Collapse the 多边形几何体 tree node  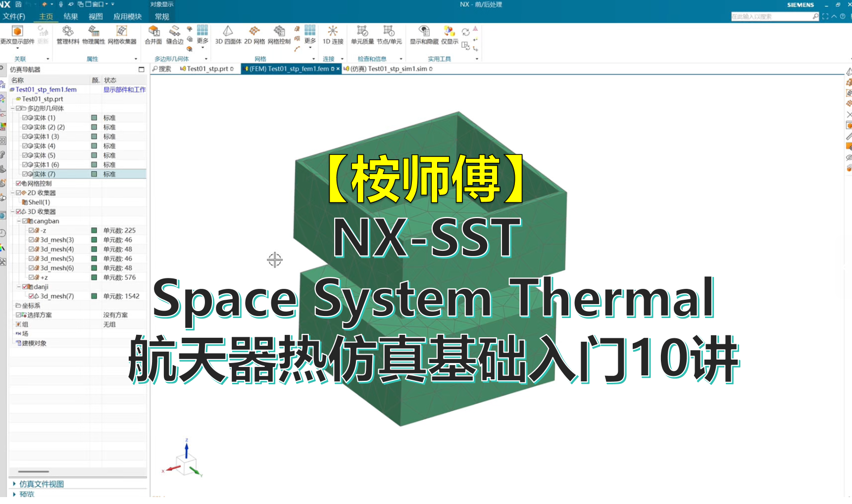(12, 108)
